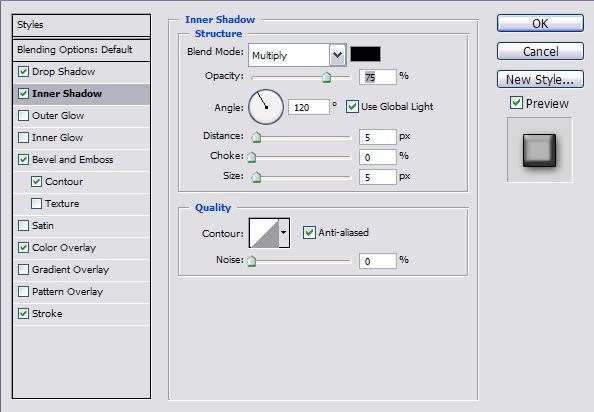Click the angle dial control
Screen dimensions: 594x412
(266, 107)
